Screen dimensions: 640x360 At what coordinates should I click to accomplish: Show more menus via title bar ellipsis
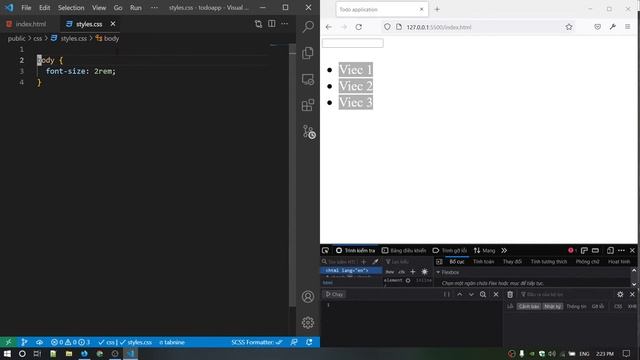154,8
